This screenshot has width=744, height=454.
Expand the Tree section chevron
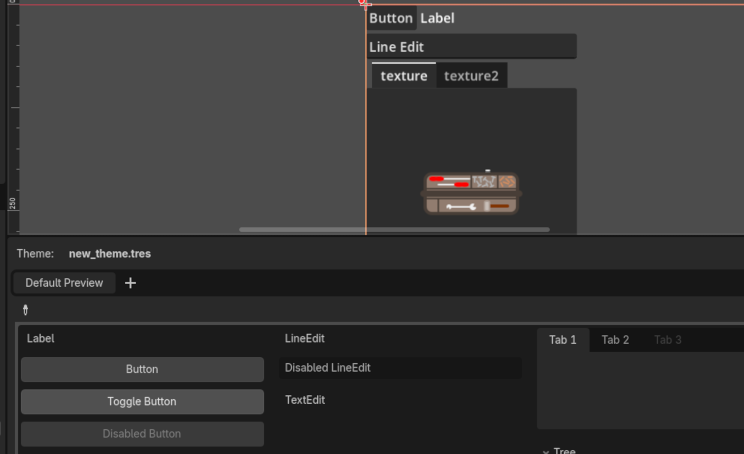(x=546, y=451)
